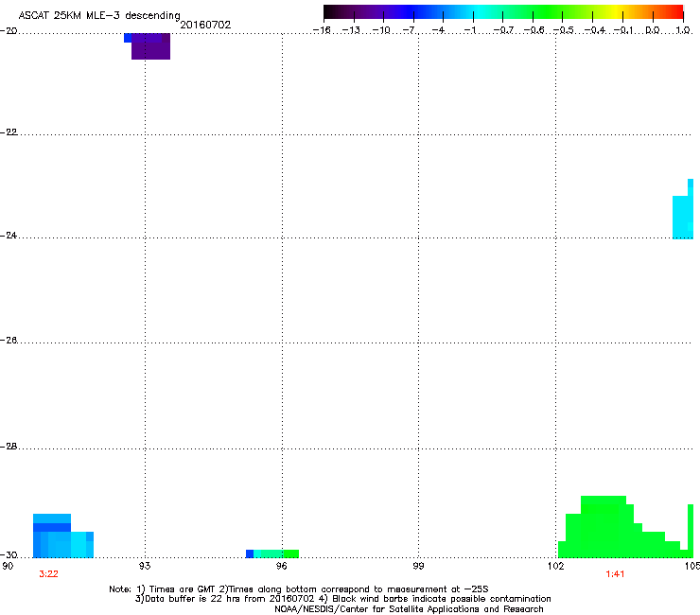Click the NOAA/NESDIS credit line text
The width and height of the screenshot is (700, 615).
[409, 609]
